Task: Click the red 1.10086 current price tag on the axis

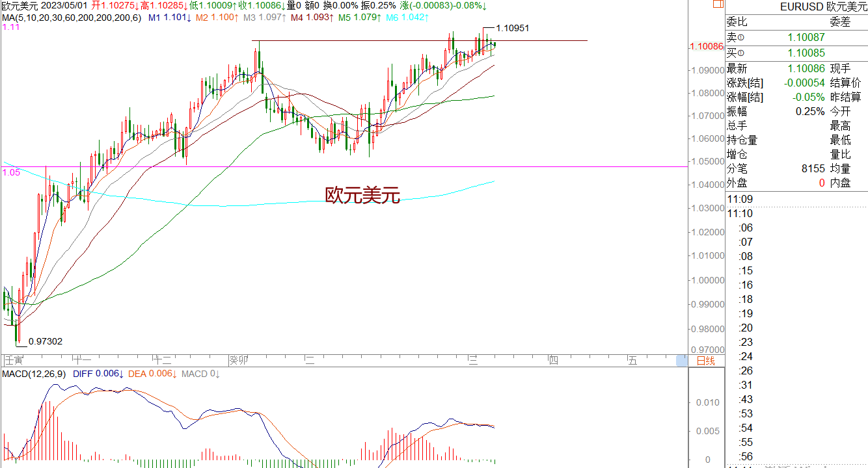Action: coord(706,47)
